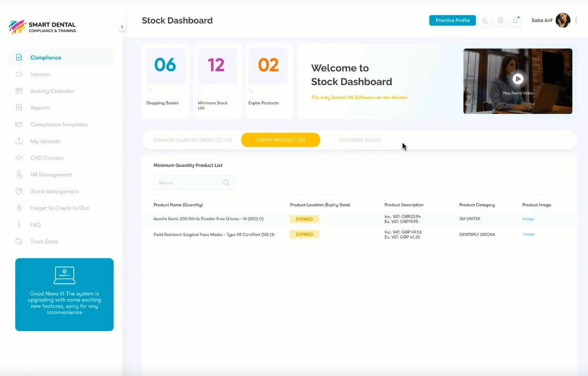Click the Product Name (Quantity) column header

(x=178, y=205)
